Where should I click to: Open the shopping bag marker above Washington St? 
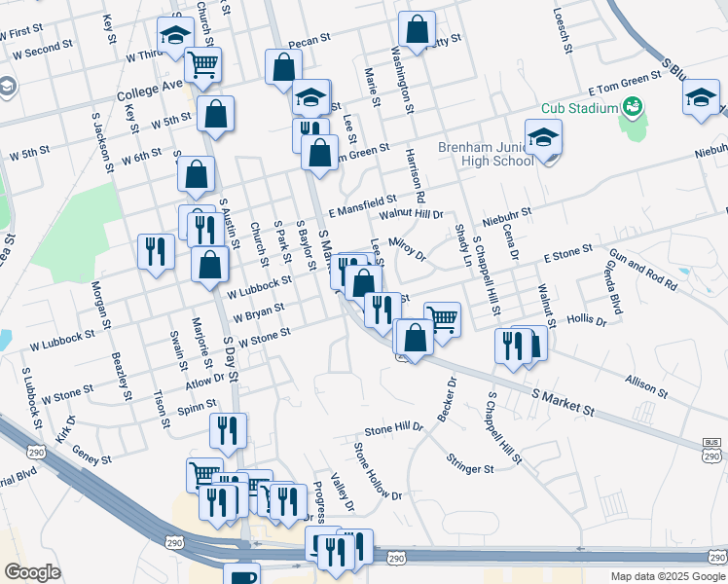tap(417, 30)
